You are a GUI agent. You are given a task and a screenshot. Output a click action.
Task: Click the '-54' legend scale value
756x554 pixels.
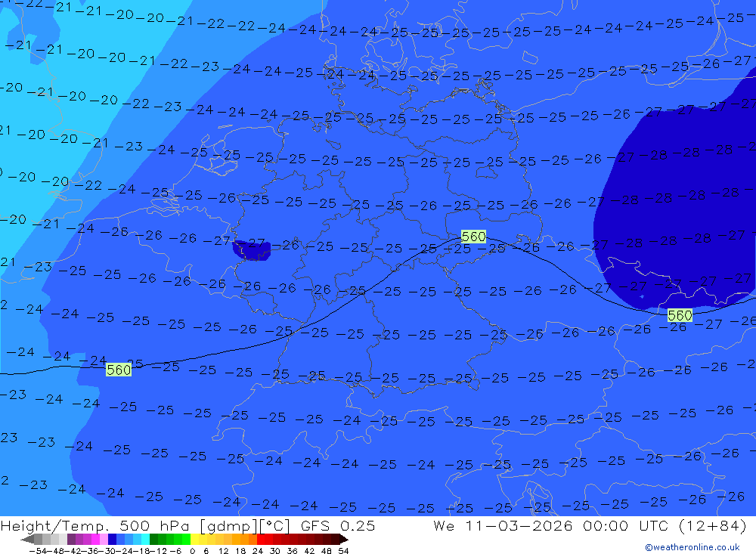point(38,551)
